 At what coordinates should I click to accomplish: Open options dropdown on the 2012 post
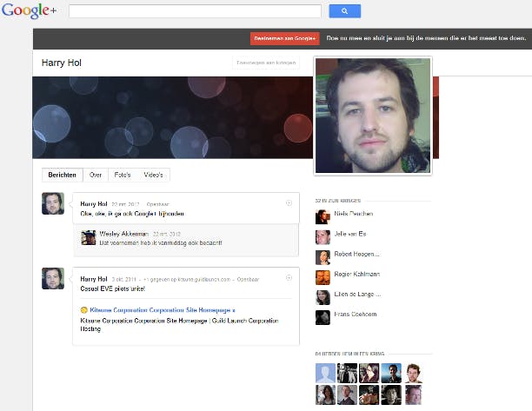(x=289, y=203)
